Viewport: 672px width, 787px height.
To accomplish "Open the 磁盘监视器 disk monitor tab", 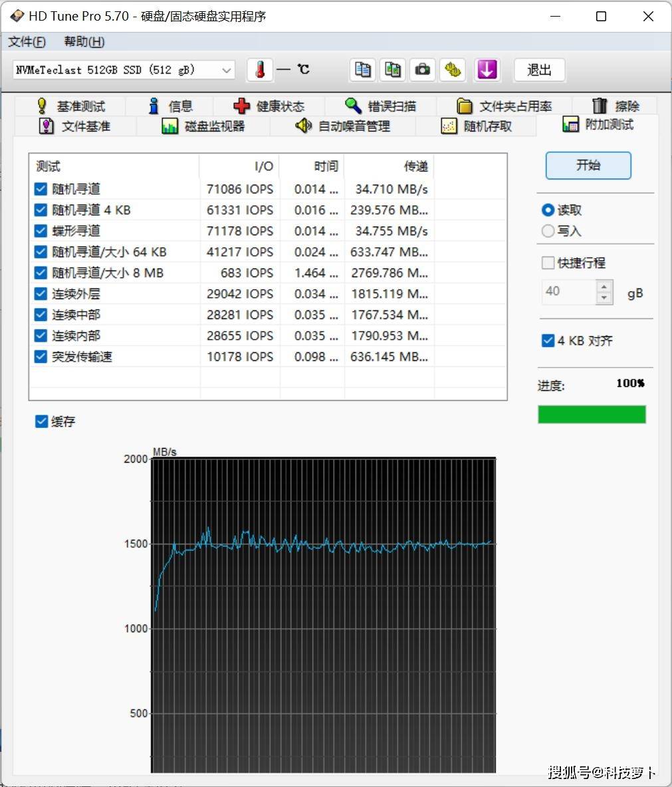I will tap(203, 126).
